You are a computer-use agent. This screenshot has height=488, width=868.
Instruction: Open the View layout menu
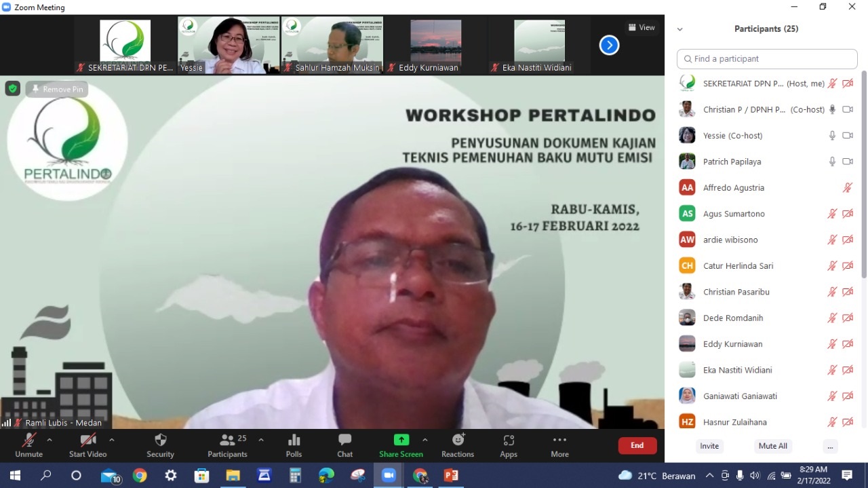point(641,28)
